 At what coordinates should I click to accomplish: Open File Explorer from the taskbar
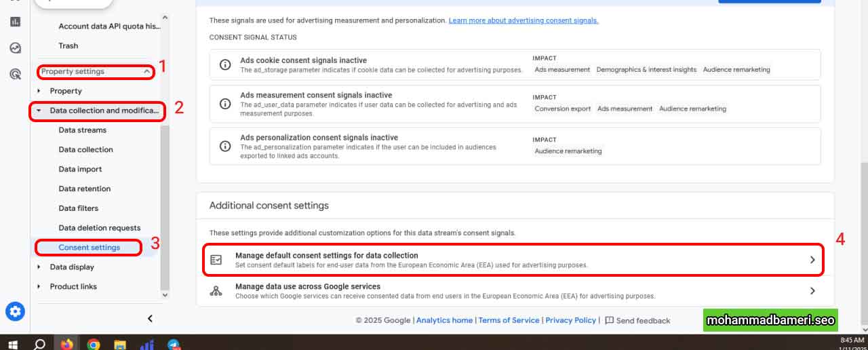coord(120,344)
